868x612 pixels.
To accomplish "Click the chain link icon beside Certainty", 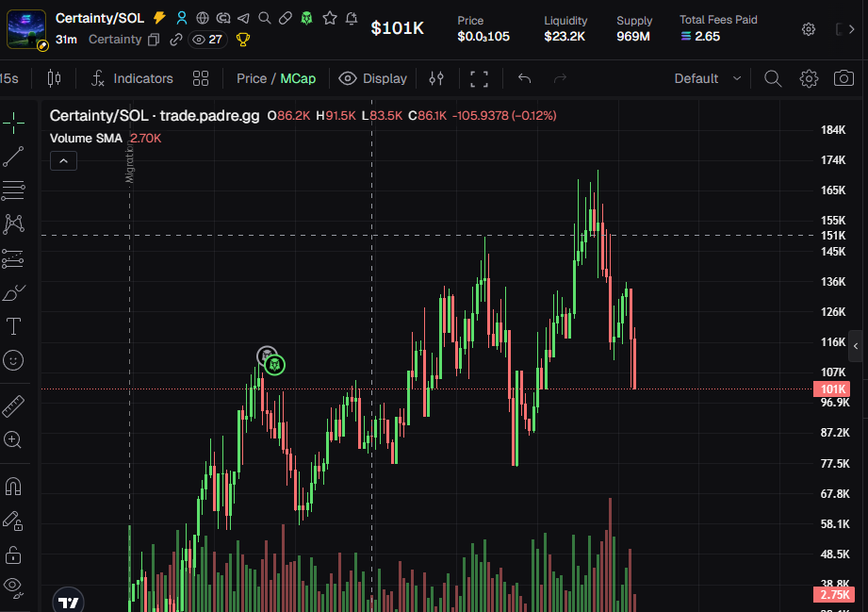I will (x=176, y=40).
